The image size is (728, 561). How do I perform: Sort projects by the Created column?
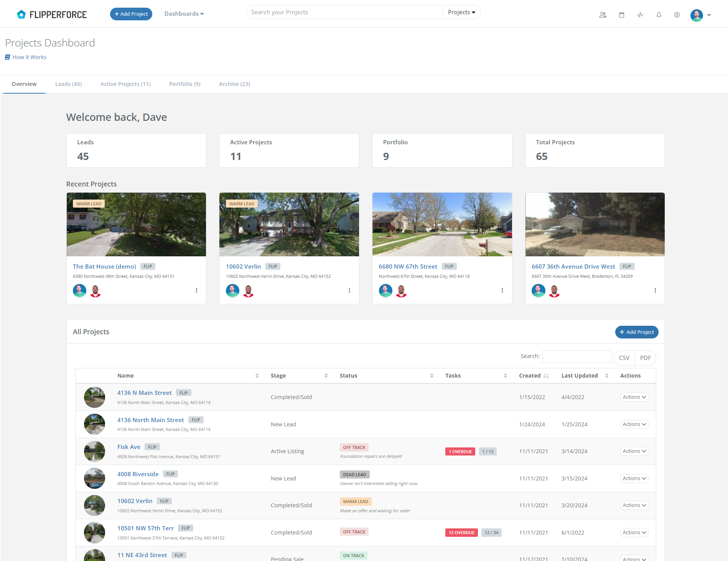coord(530,375)
